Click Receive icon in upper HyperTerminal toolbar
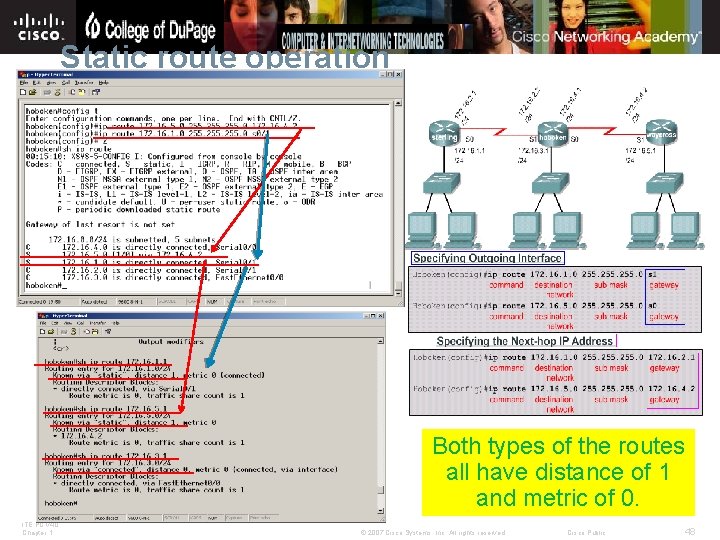This screenshot has height=540, width=720. (82, 92)
